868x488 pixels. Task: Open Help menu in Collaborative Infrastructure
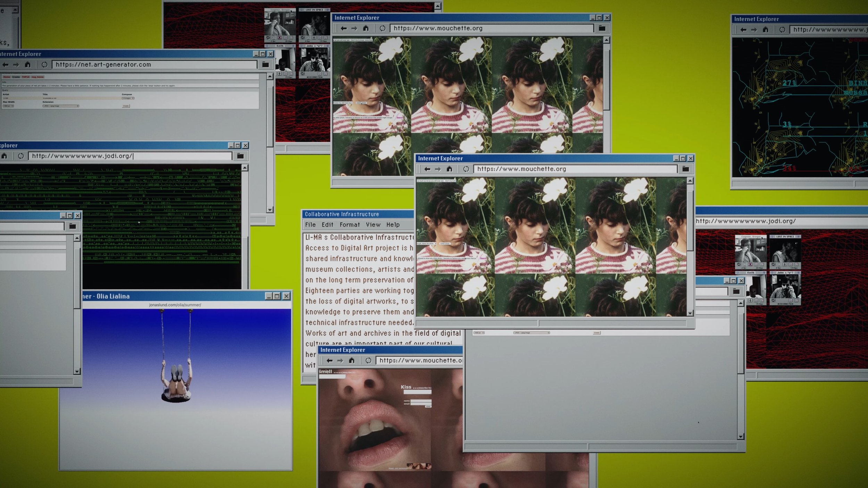pyautogui.click(x=393, y=225)
